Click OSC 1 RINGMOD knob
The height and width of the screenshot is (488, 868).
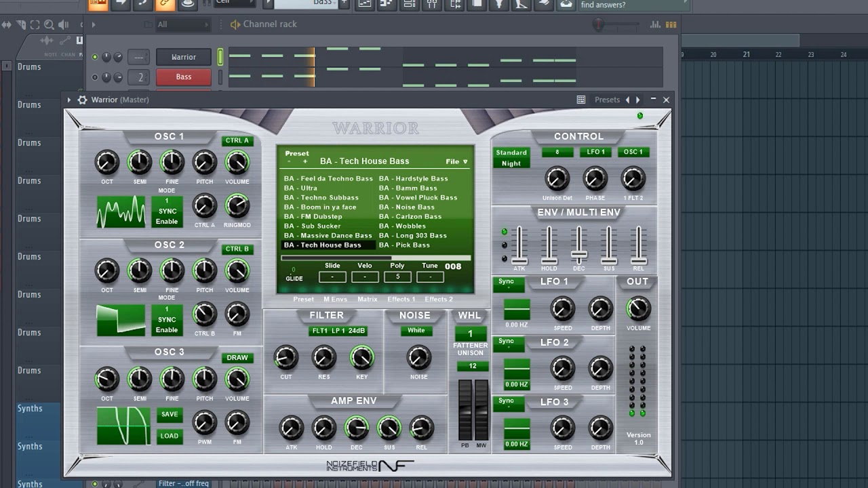click(237, 206)
